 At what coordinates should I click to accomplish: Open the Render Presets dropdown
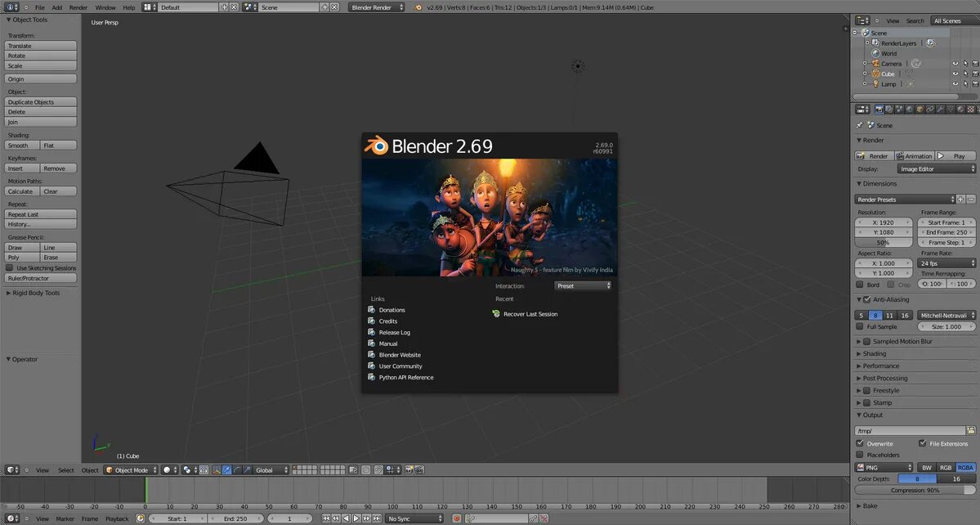pyautogui.click(x=905, y=200)
